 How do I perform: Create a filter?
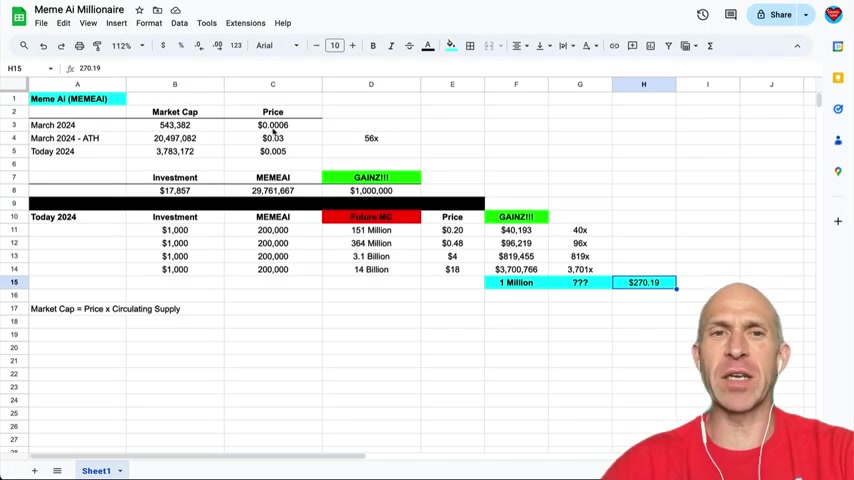pyautogui.click(x=668, y=46)
